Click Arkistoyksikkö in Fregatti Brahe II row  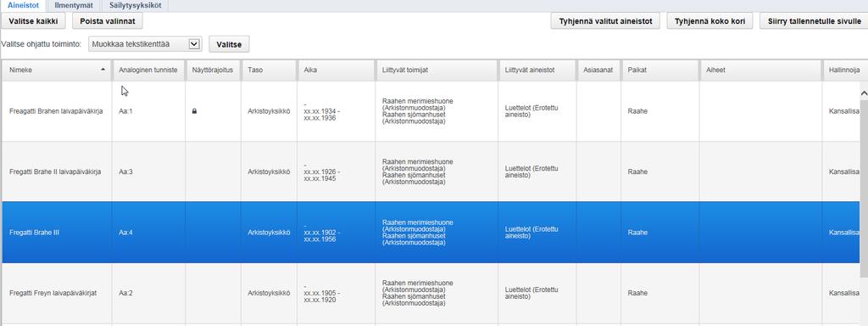[269, 171]
